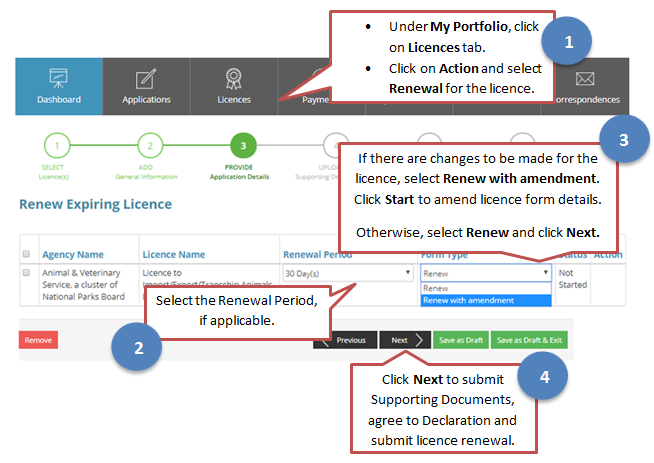
Task: Open the Renewal Period 30 Day(s) dropdown
Action: click(x=348, y=272)
